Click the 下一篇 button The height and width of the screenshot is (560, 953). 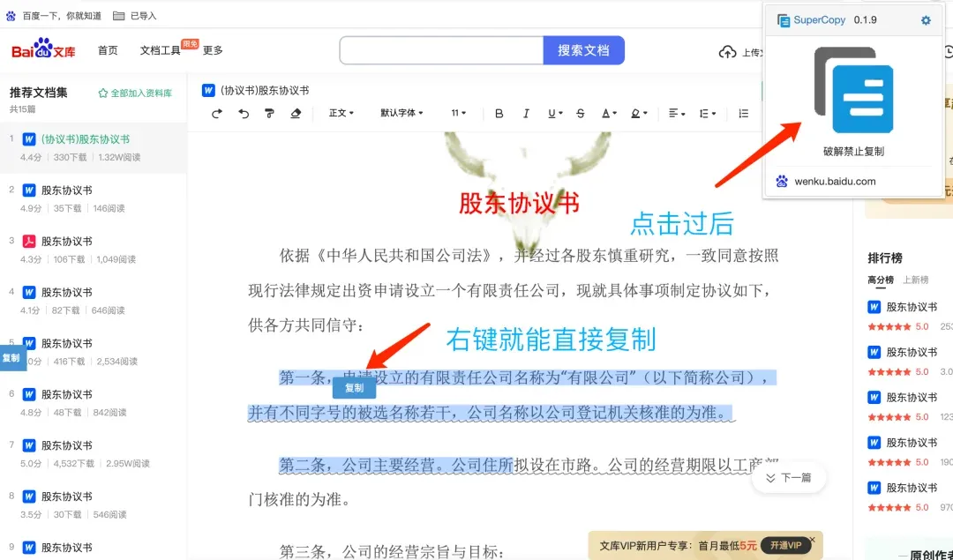(789, 478)
